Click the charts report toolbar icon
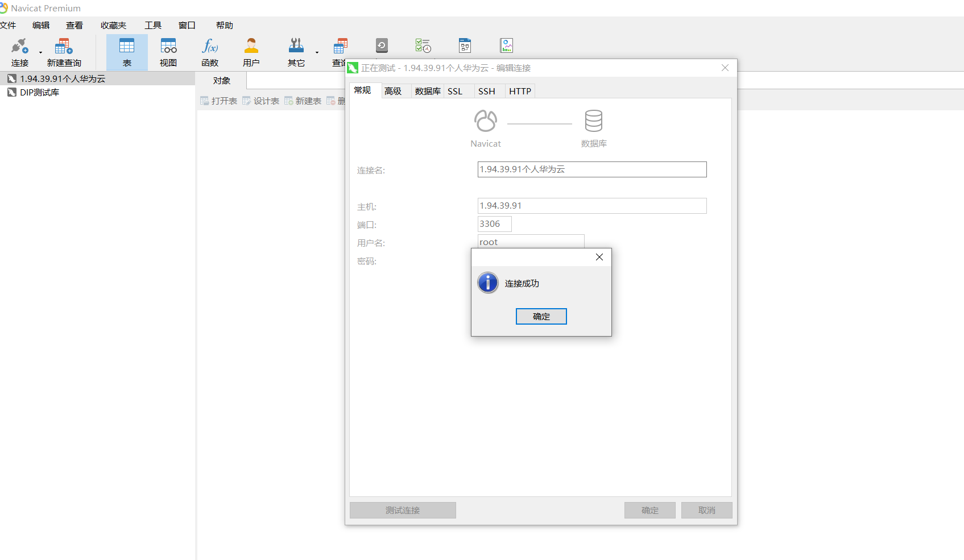This screenshot has height=560, width=964. pyautogui.click(x=506, y=45)
